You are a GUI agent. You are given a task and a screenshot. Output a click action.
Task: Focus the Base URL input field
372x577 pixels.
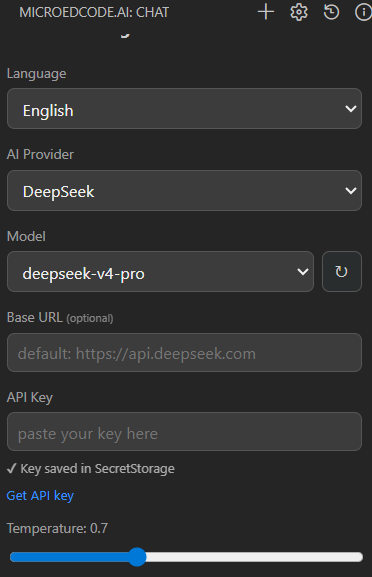184,353
